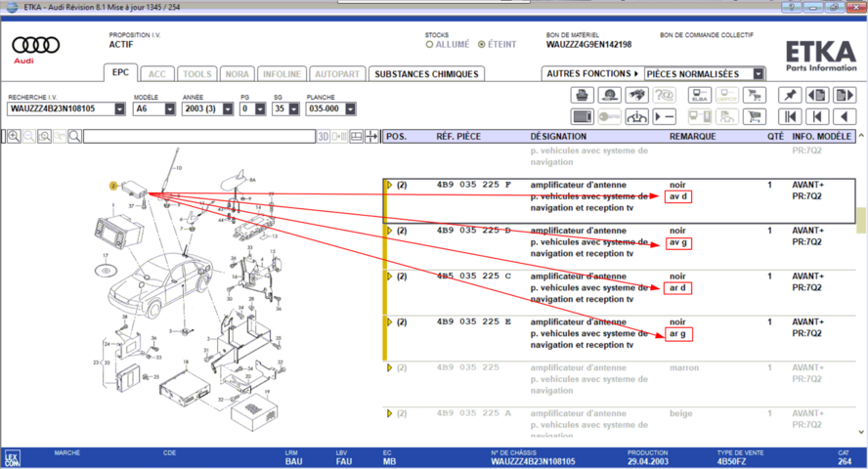The width and height of the screenshot is (868, 469).
Task: Click the split layout view icon
Action: coord(356,136)
